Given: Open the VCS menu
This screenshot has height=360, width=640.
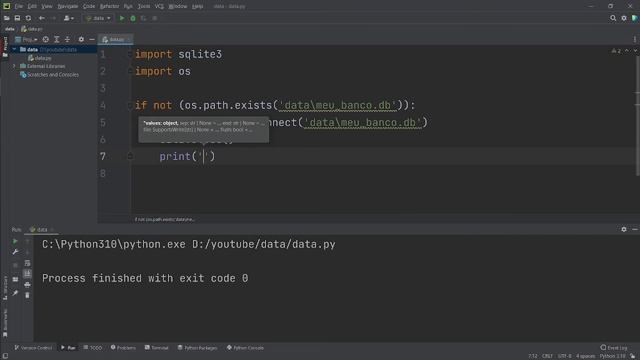Looking at the screenshot, I should (159, 6).
